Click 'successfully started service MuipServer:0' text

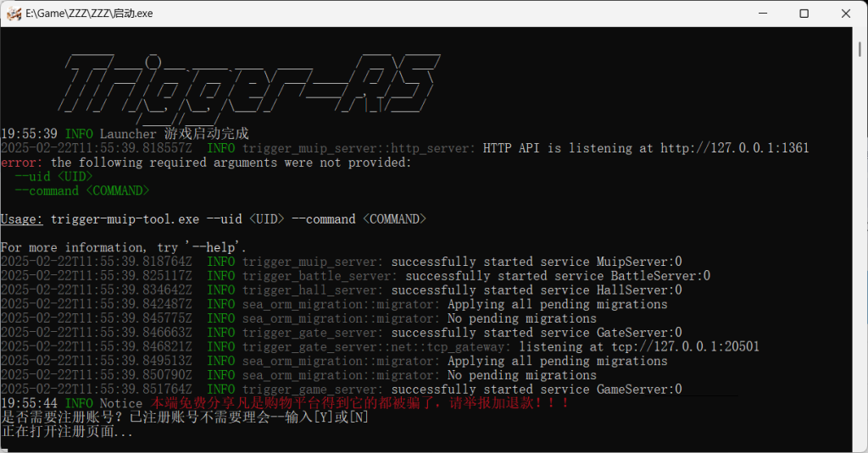[537, 262]
